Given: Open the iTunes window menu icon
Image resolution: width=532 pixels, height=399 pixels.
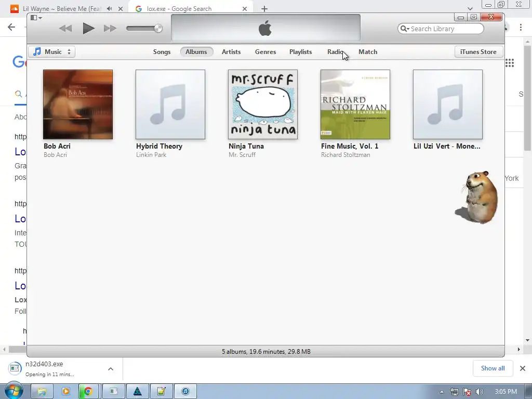Looking at the screenshot, I should coord(36,18).
